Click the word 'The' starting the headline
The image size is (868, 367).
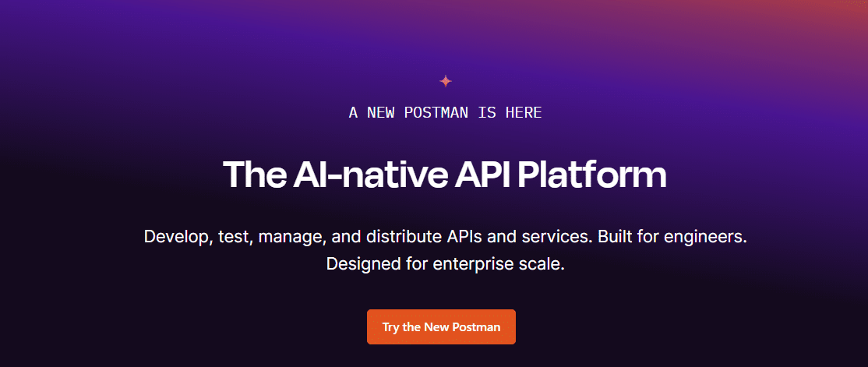[x=250, y=175]
